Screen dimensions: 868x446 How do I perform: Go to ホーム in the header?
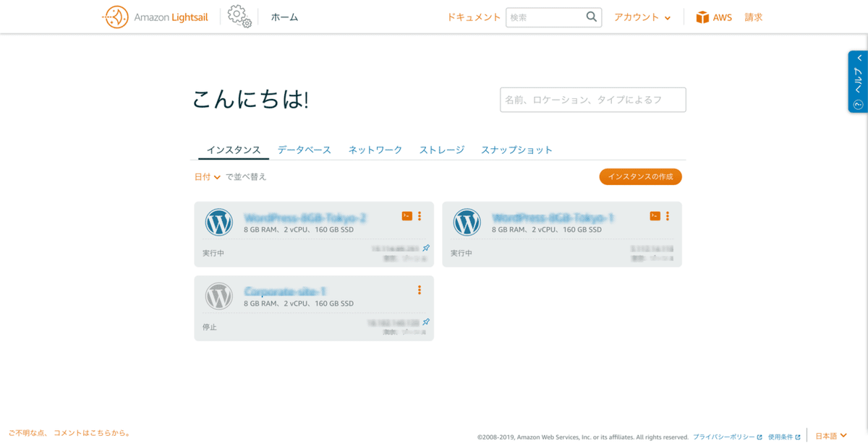pos(284,17)
